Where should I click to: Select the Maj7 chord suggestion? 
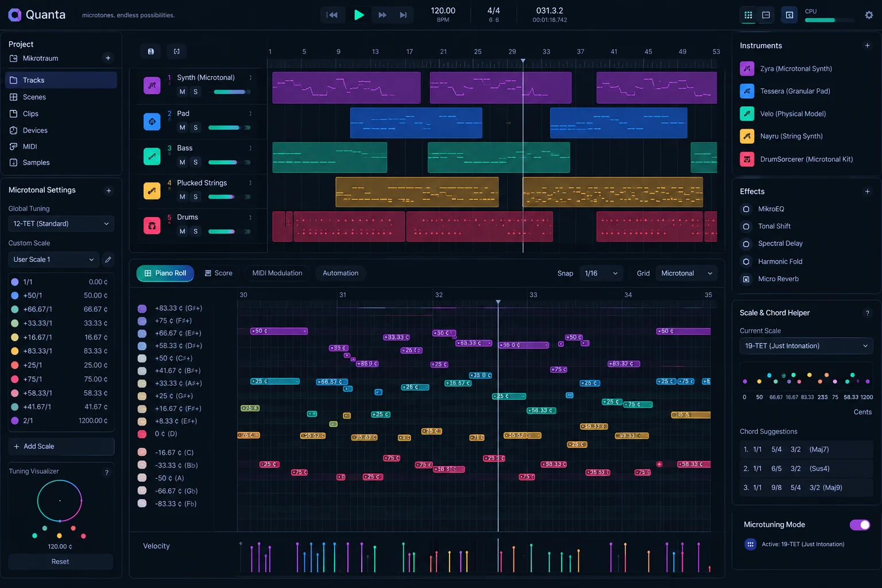click(806, 450)
